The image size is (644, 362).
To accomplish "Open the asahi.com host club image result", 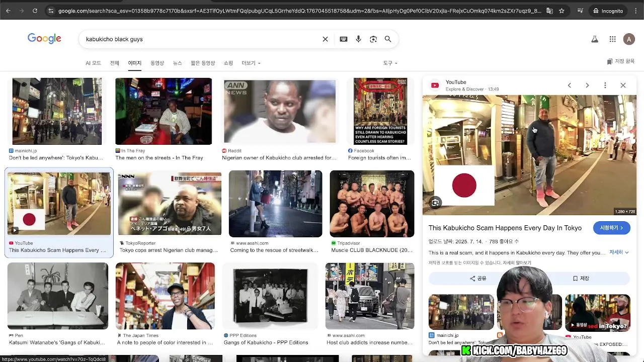I will [x=370, y=296].
